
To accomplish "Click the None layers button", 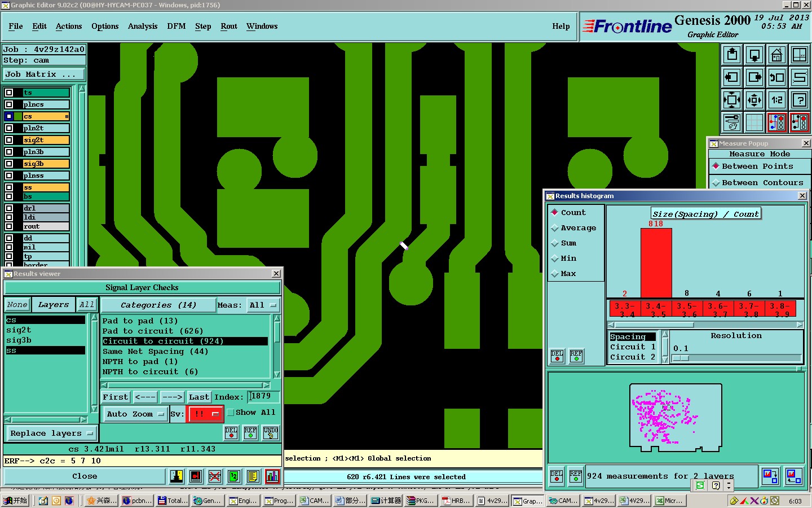I will point(17,305).
